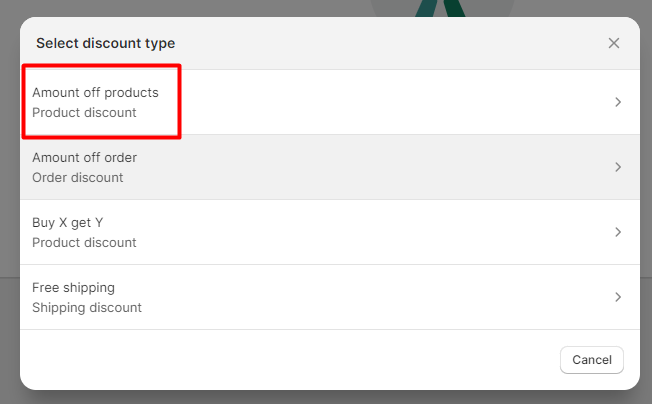Click blank middle of Free shipping row

pyautogui.click(x=374, y=297)
